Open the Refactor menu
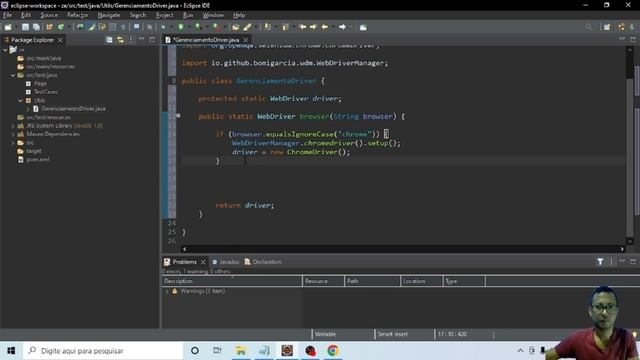The image size is (640, 360). pos(78,15)
